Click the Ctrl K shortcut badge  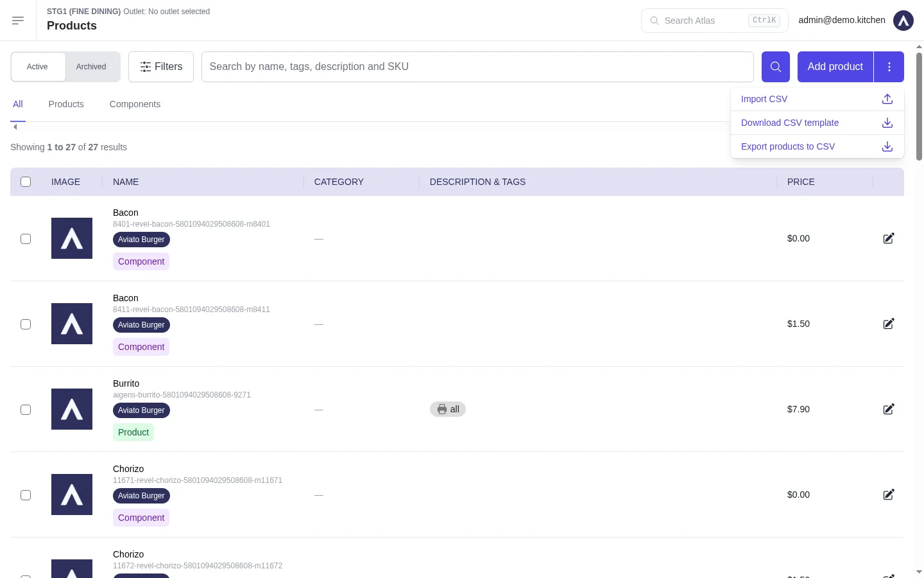click(x=764, y=21)
